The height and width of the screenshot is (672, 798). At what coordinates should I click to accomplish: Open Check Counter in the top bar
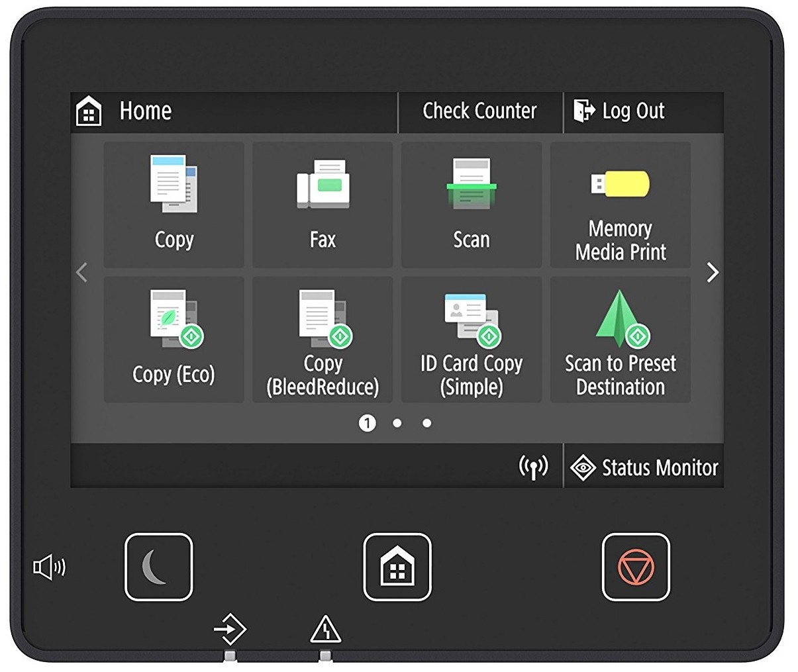coord(479,111)
